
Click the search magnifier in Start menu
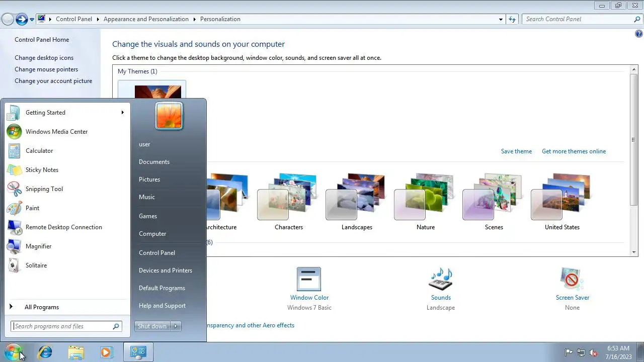click(x=116, y=326)
